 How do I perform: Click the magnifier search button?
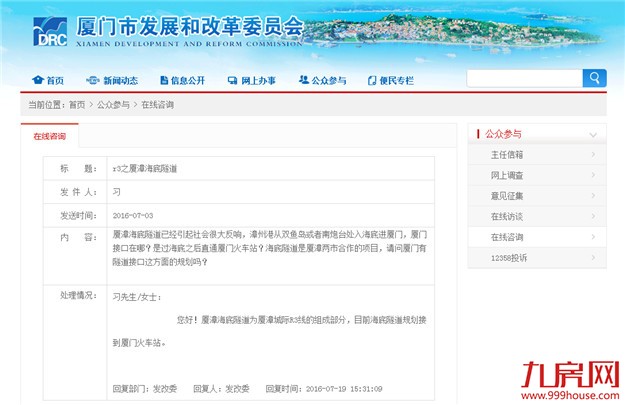coord(594,78)
